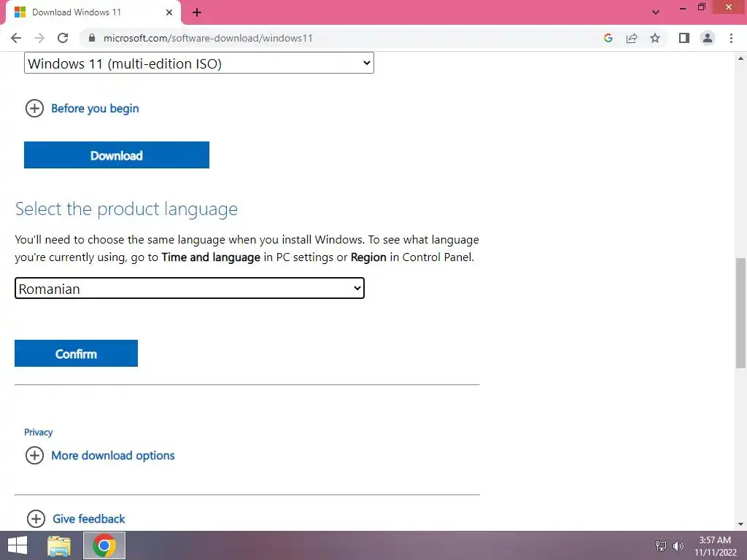
Task: Click the Before you begin link text
Action: pyautogui.click(x=95, y=109)
